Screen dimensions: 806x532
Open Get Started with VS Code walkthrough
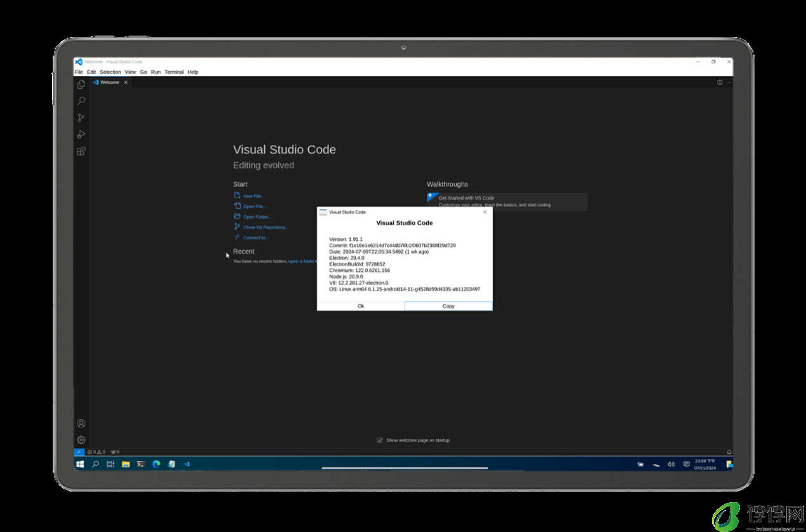[x=507, y=201]
